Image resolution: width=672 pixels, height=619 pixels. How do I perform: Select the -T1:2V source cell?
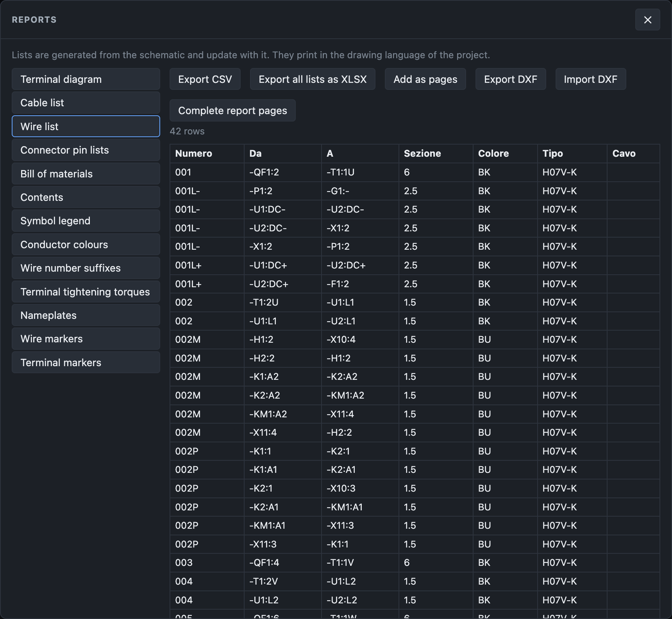(283, 581)
